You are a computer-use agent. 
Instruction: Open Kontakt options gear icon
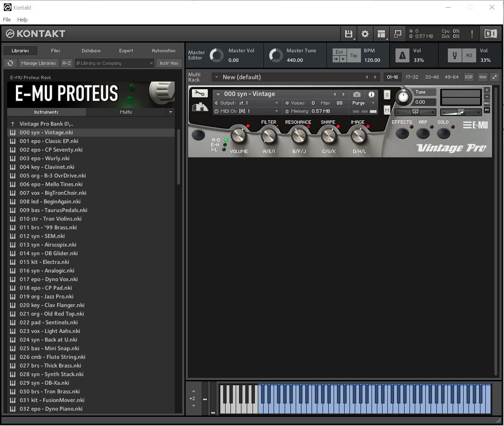[x=365, y=34]
